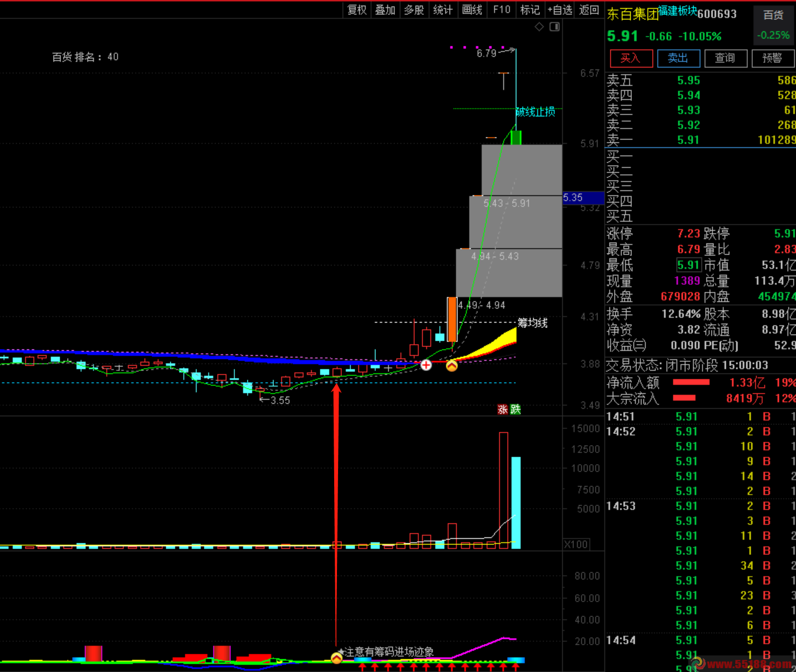This screenshot has width=796, height=672.
Task: Click the red 买入 buy button
Action: pos(631,58)
